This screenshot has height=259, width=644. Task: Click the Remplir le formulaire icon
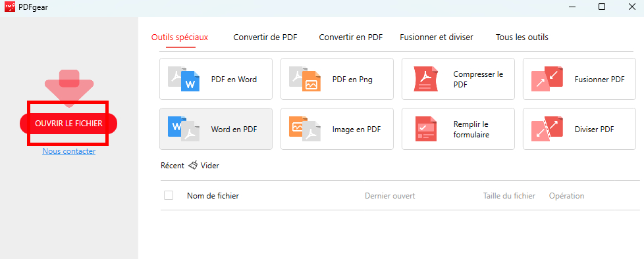(425, 129)
